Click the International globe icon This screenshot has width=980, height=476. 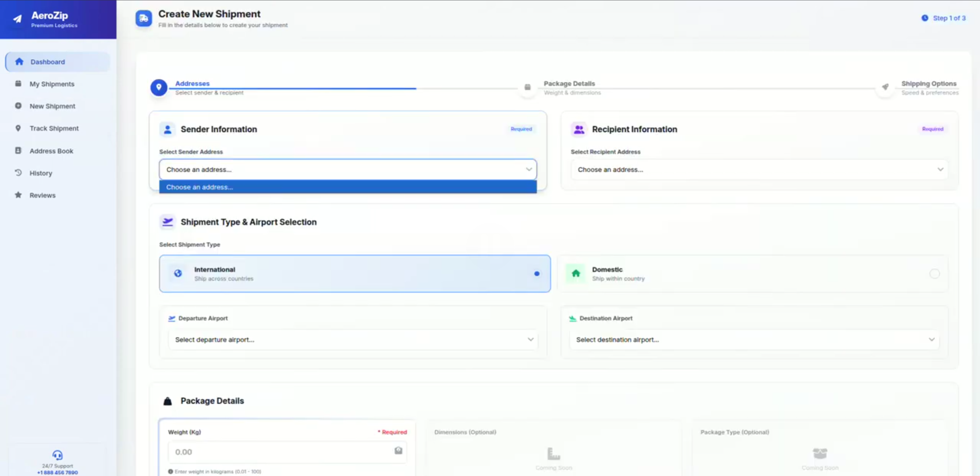178,273
